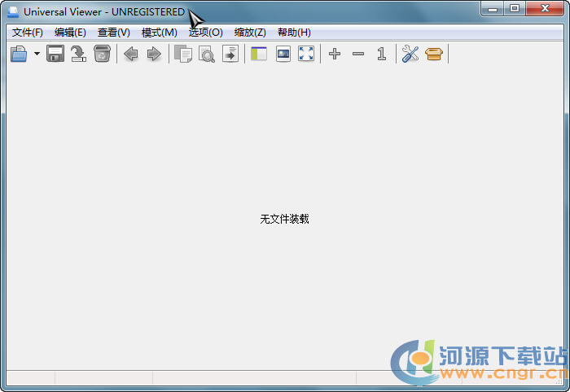The width and height of the screenshot is (570, 392).
Task: Click the go-to page arrow icon
Action: point(230,54)
